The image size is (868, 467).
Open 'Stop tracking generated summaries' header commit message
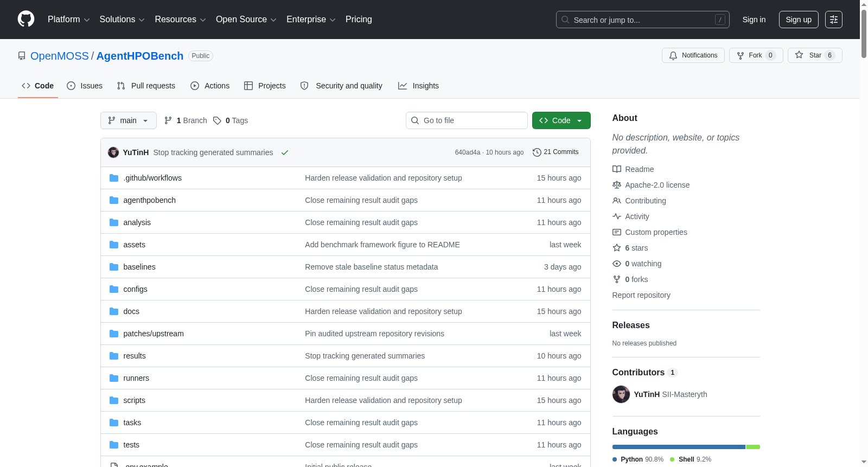coord(213,152)
